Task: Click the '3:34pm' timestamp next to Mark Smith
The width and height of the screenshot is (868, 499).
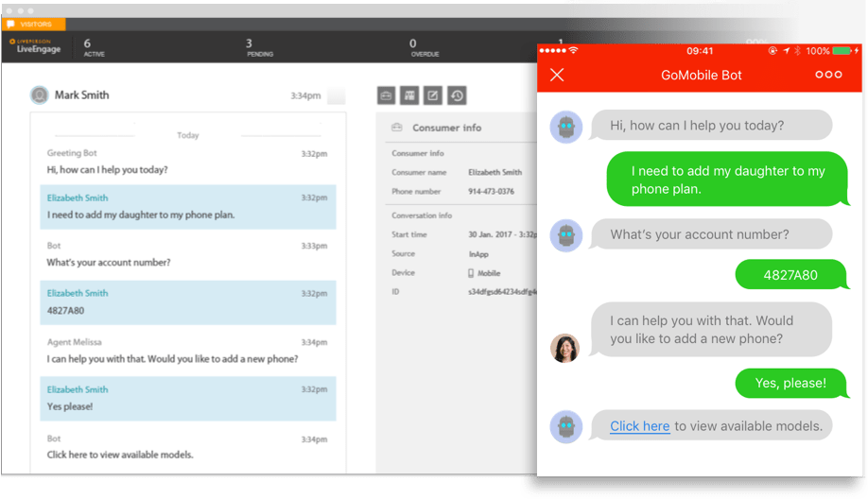Action: [305, 95]
